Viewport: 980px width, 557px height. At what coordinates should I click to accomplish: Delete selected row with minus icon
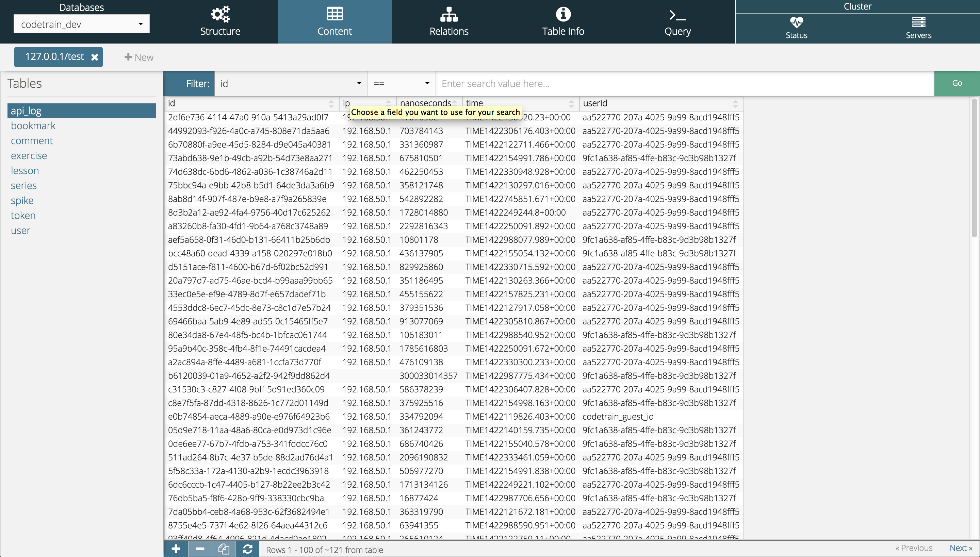tap(200, 549)
